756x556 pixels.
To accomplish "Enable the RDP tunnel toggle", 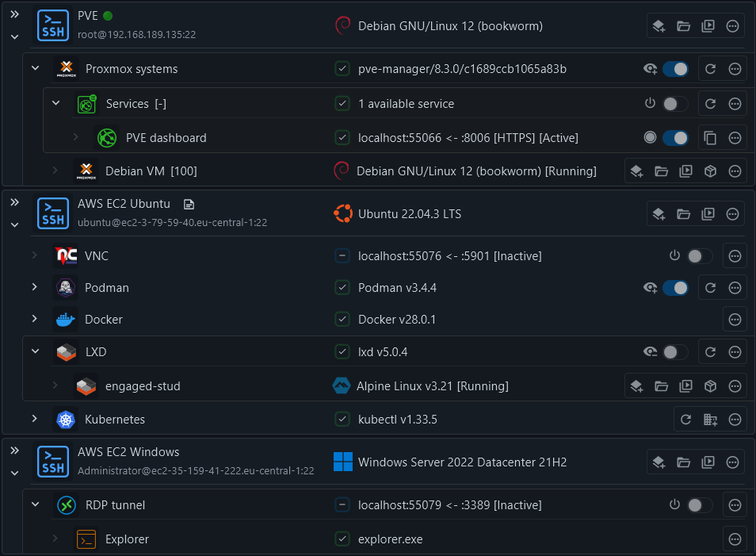I will coord(699,504).
